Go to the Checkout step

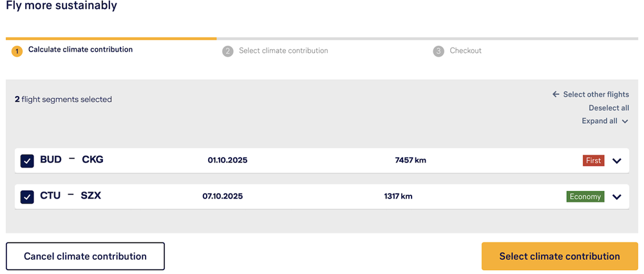pos(466,51)
